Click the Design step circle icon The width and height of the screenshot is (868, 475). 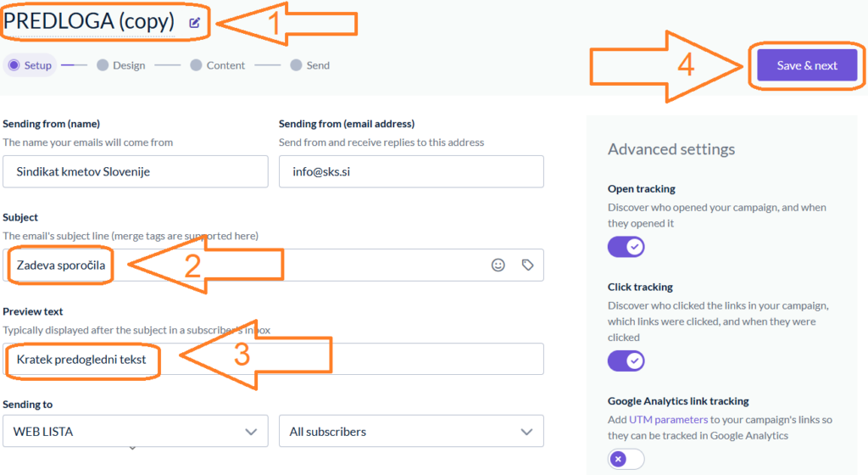103,65
